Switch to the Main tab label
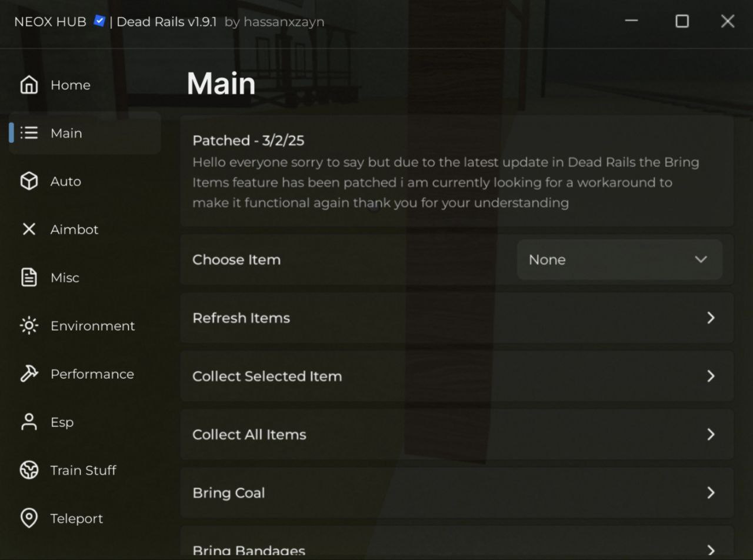The image size is (753, 560). (x=66, y=133)
